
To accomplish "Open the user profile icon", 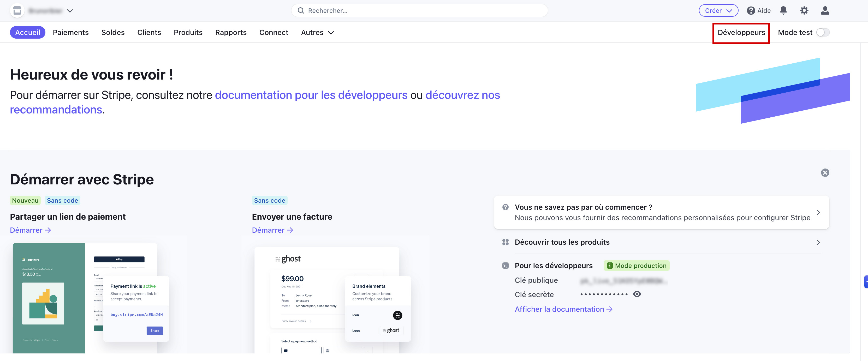I will (x=825, y=10).
